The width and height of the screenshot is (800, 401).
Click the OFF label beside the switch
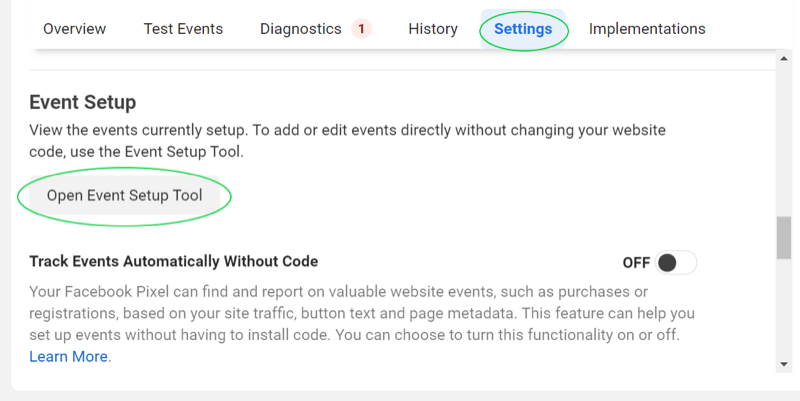(636, 263)
